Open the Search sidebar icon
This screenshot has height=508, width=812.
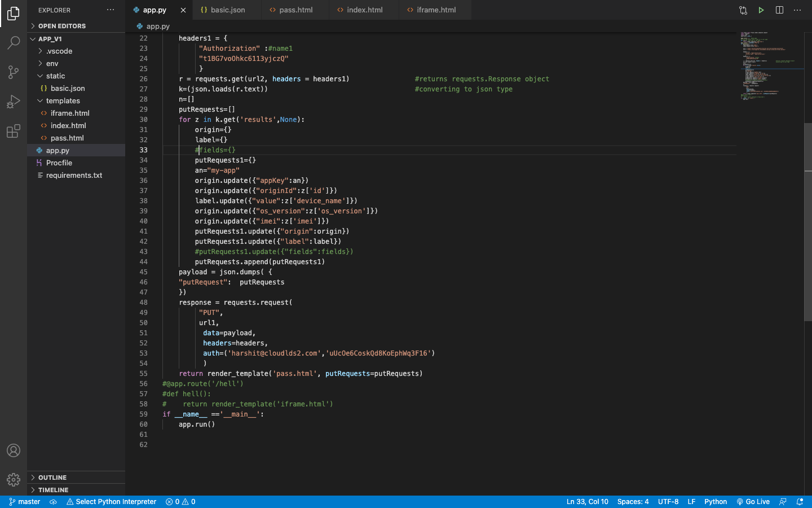[x=14, y=43]
